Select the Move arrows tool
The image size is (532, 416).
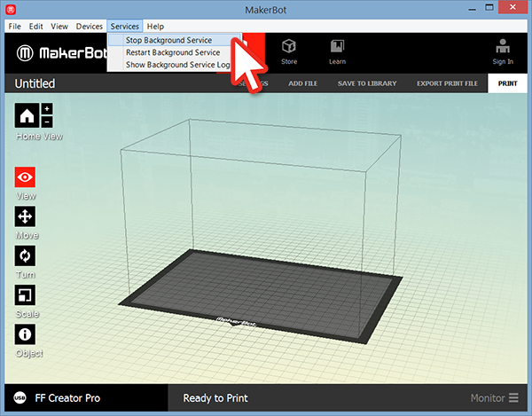[x=25, y=216]
